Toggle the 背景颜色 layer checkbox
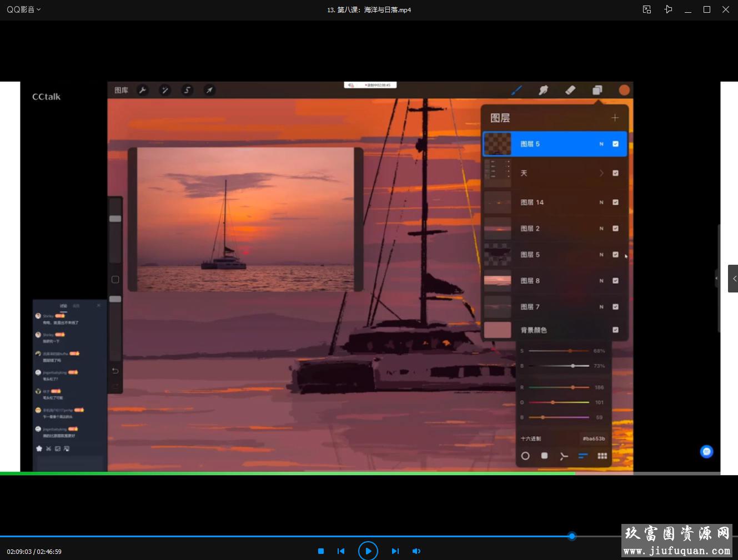This screenshot has width=738, height=560. 615,330
